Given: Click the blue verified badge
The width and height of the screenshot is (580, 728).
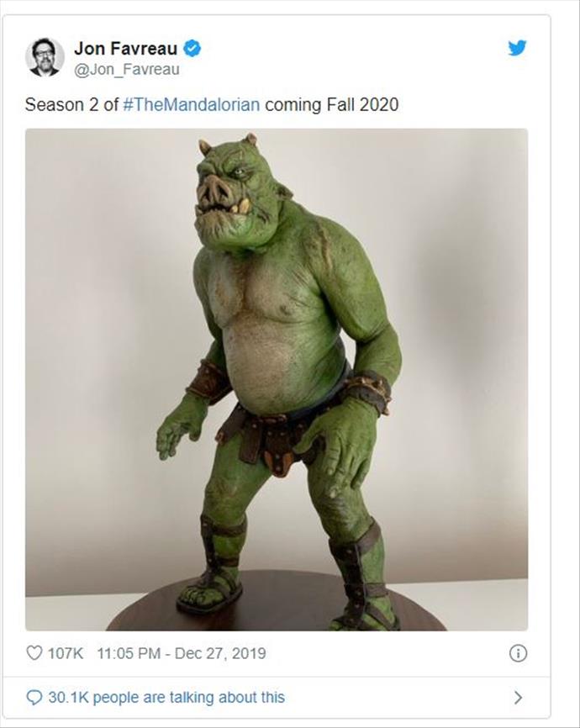Looking at the screenshot, I should pyautogui.click(x=192, y=48).
